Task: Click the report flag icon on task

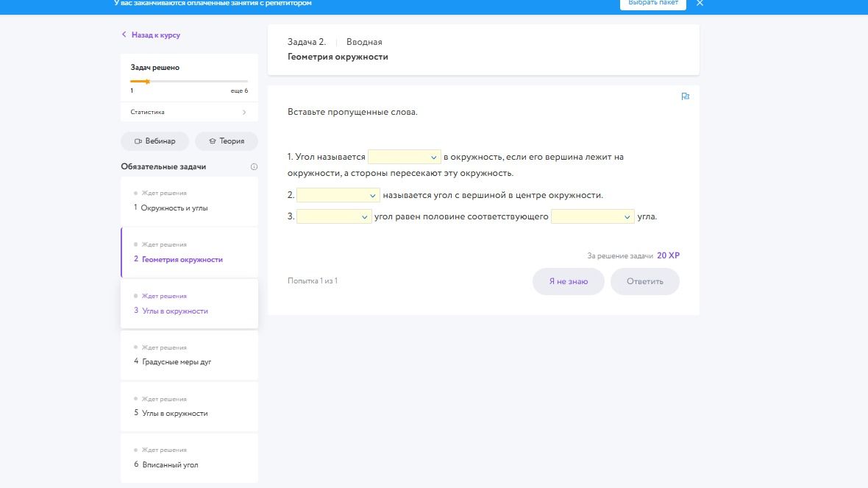Action: pos(686,96)
